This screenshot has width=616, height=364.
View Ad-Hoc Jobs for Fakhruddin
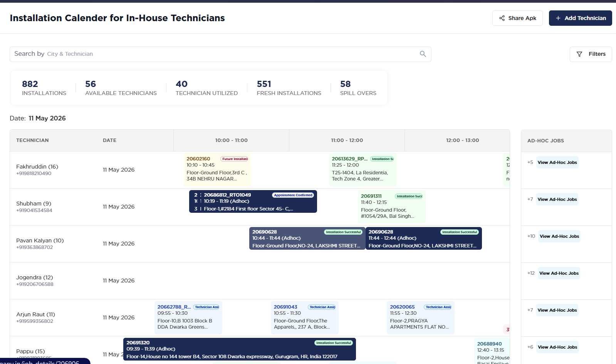click(x=557, y=162)
